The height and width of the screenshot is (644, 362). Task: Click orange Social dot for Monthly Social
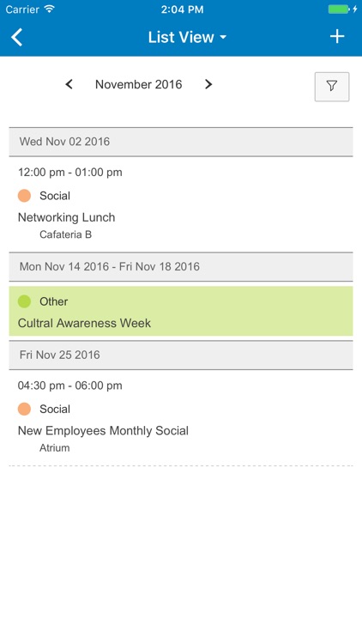pos(24,409)
